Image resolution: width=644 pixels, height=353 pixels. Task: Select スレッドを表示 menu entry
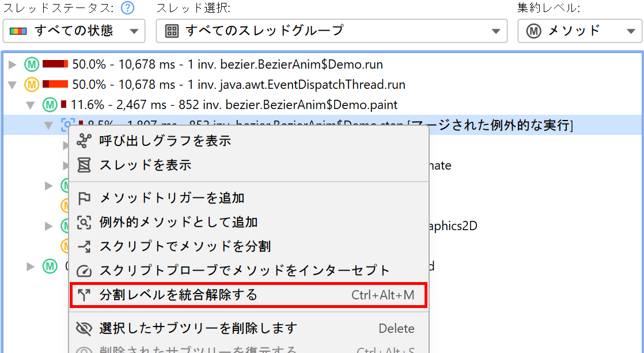[x=145, y=165]
